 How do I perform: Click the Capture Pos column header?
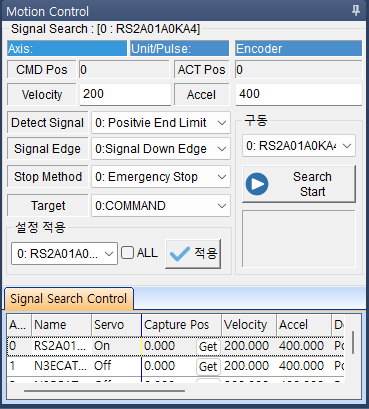coord(181,325)
